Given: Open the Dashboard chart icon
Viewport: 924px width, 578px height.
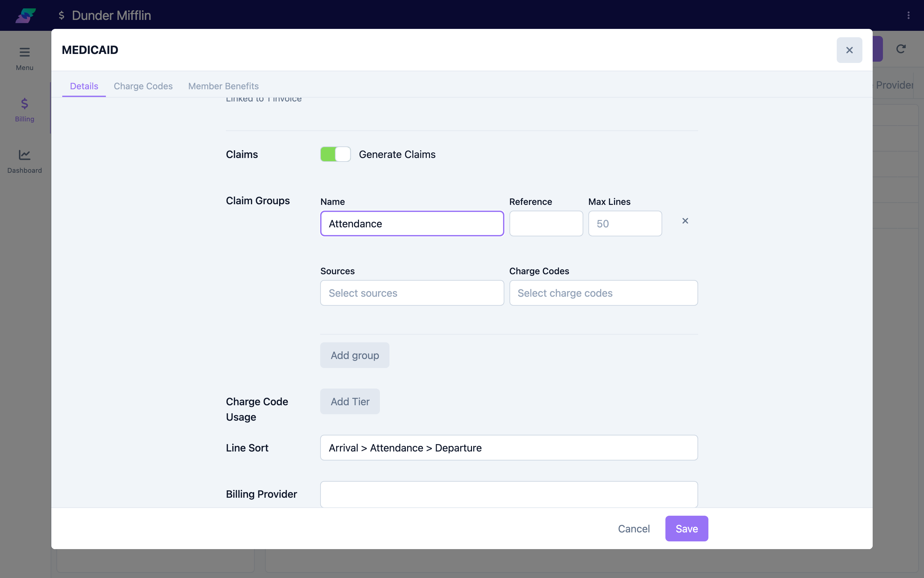Looking at the screenshot, I should (x=24, y=155).
